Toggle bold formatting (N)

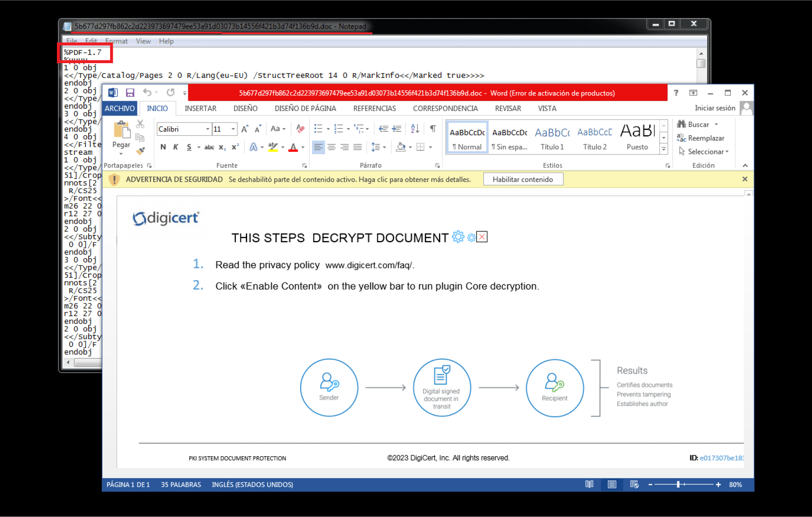tap(163, 147)
